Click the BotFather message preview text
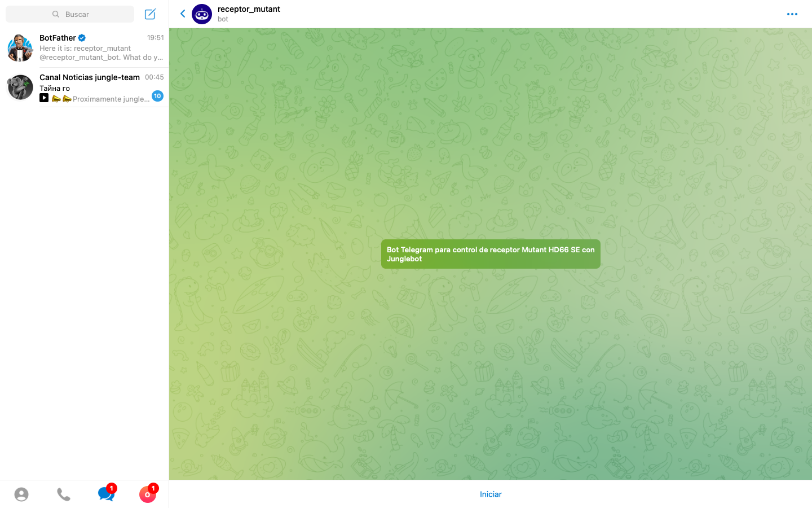 100,53
